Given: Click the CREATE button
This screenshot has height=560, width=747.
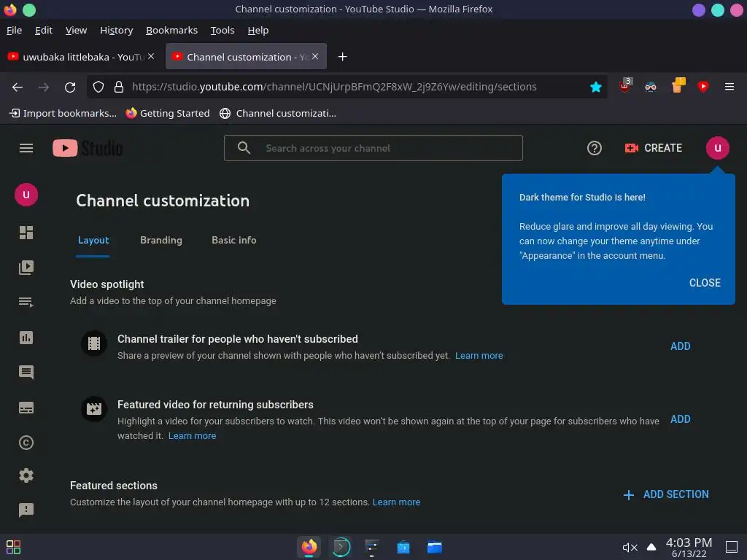Looking at the screenshot, I should click(x=654, y=148).
